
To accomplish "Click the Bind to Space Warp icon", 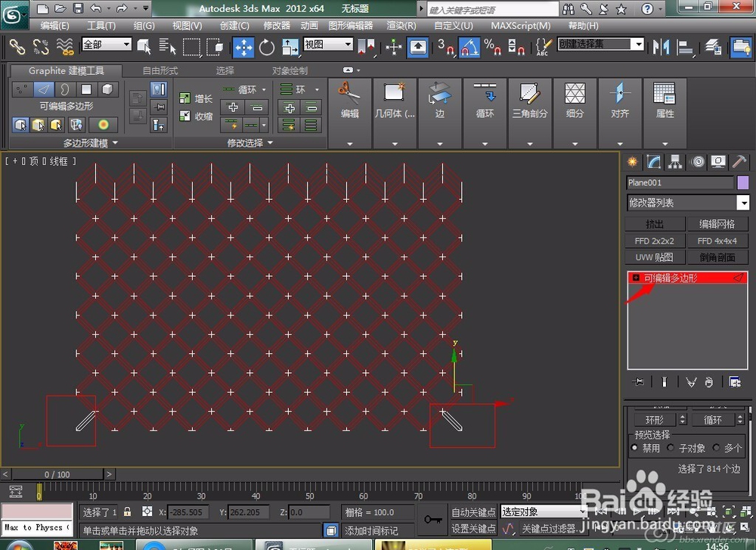I will tap(64, 47).
